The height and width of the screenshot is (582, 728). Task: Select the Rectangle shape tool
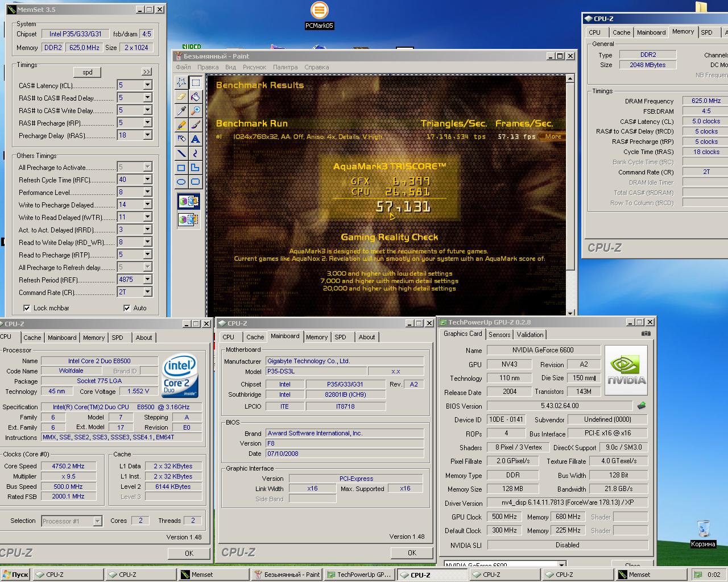coord(181,168)
